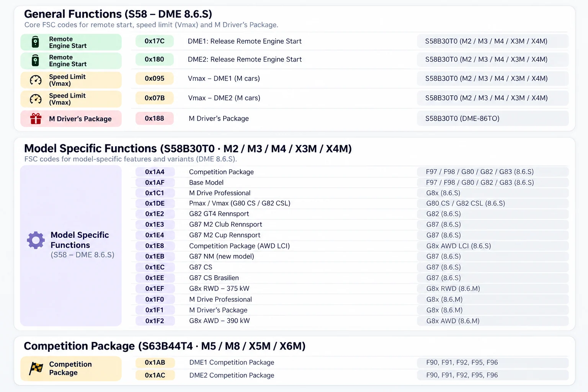Click the 0x095 code badge
Viewport: 588px width, 392px height.
tap(155, 78)
